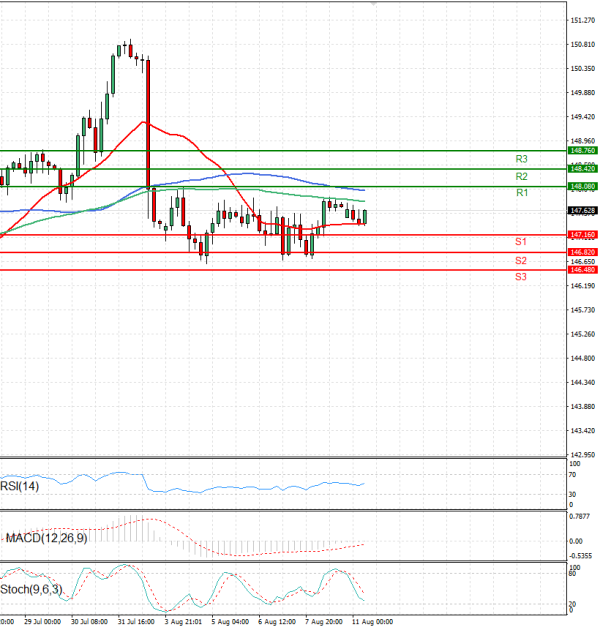Select the 148.080 green price tag
This screenshot has width=600, height=630.
(x=582, y=186)
